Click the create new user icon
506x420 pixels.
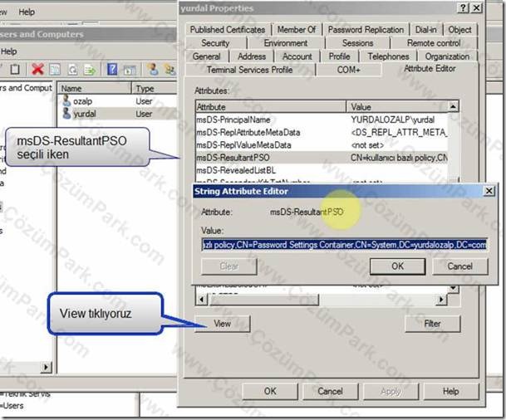coord(153,69)
